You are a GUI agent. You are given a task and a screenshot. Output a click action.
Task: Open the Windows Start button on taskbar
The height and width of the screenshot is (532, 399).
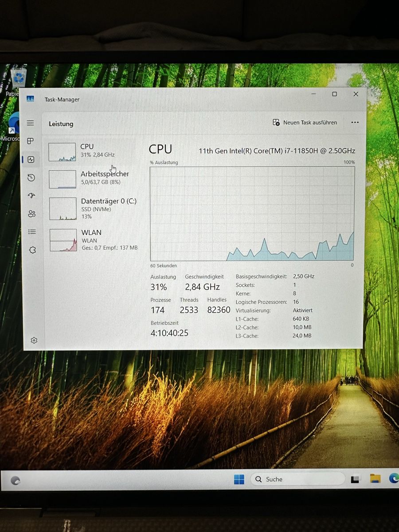coord(239,479)
